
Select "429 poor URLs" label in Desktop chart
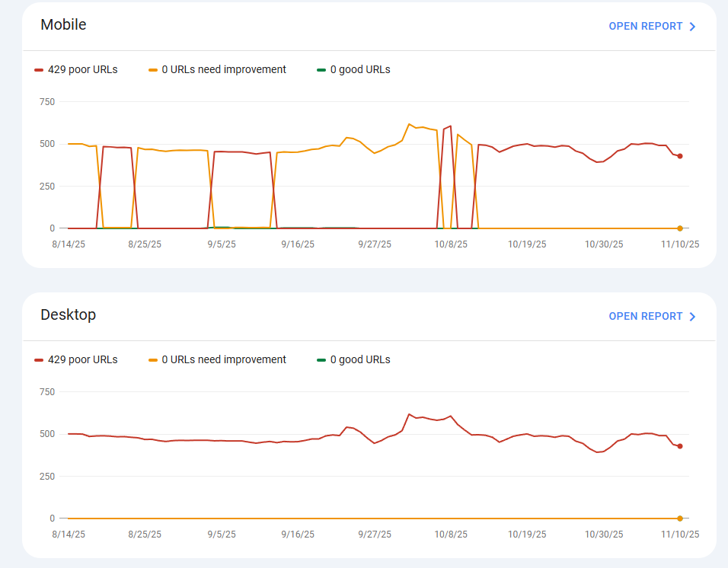(x=82, y=360)
